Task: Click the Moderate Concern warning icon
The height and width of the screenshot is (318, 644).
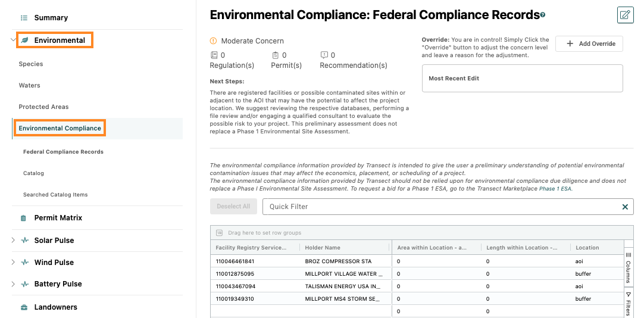Action: pos(213,40)
